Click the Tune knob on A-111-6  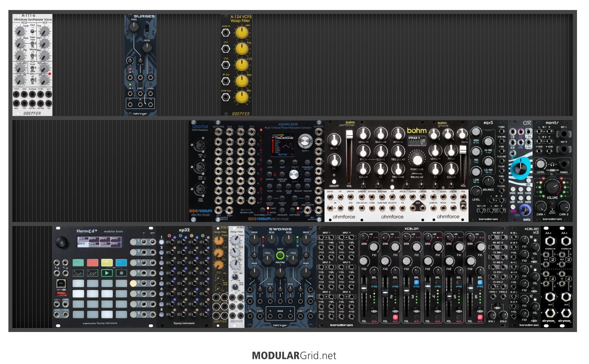point(19,31)
